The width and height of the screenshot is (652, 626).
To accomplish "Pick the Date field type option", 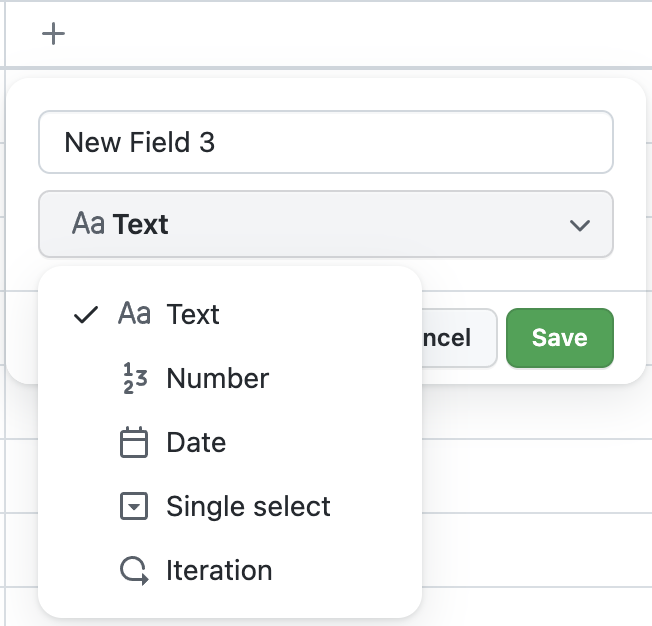I will coord(196,443).
